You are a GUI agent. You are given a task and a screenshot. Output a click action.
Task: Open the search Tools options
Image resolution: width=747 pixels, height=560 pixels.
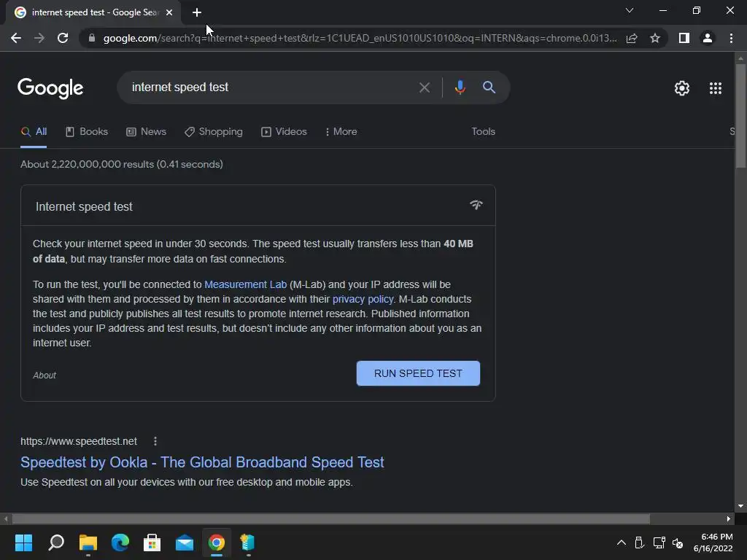[483, 132]
